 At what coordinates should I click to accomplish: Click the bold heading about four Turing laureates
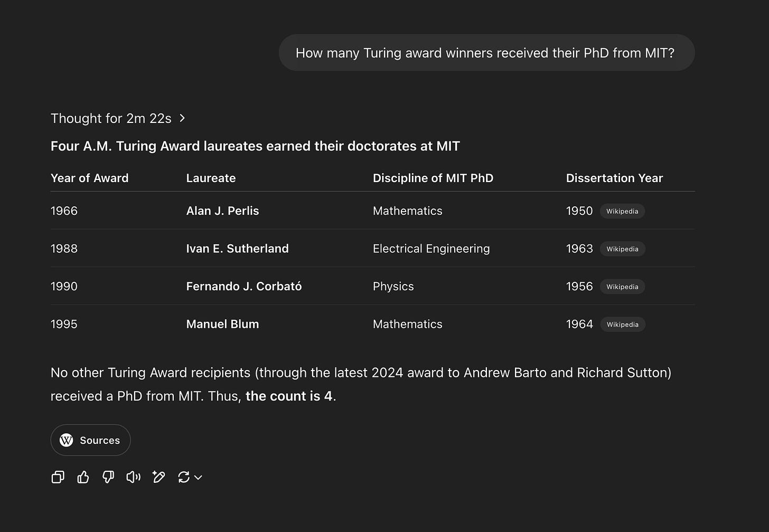pos(255,146)
